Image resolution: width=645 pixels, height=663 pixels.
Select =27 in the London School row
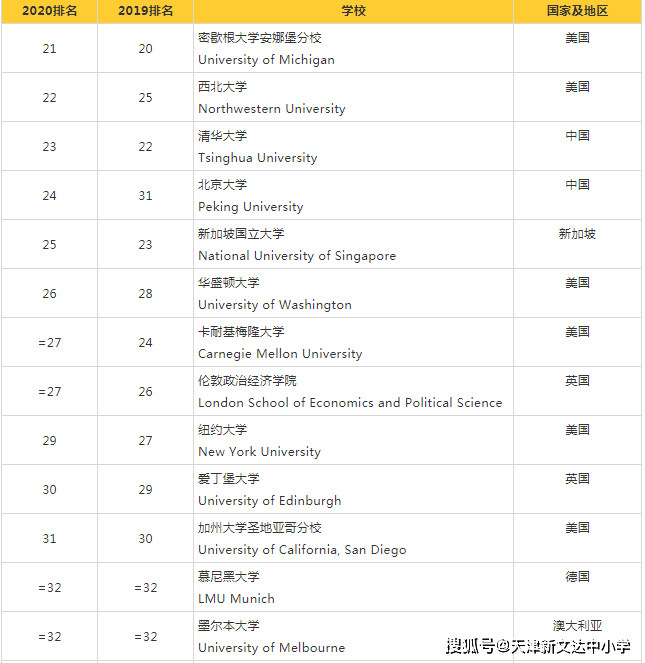(49, 392)
